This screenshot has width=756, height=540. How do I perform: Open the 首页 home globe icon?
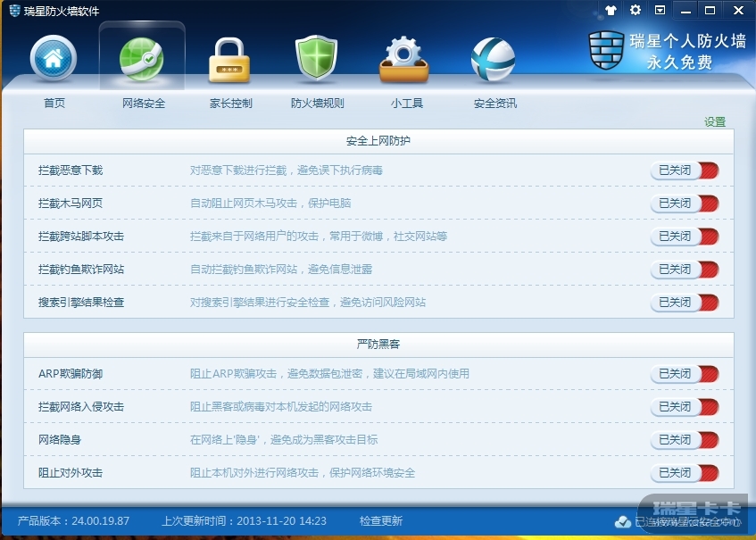53,58
